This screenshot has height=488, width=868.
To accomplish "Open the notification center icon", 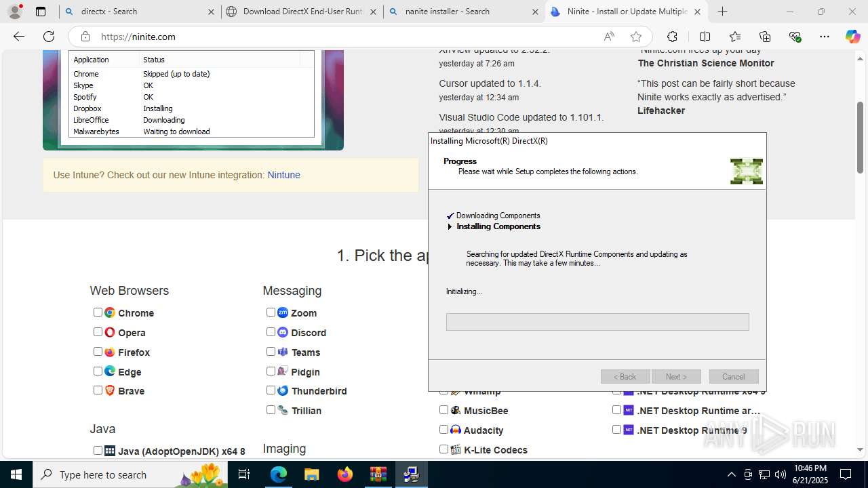I will [846, 474].
